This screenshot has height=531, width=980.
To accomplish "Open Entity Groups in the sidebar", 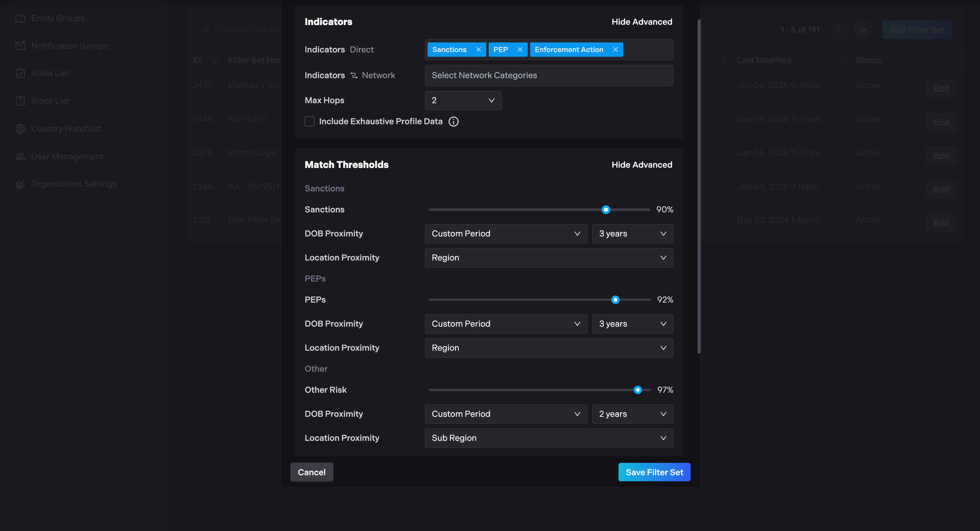I will (x=58, y=18).
